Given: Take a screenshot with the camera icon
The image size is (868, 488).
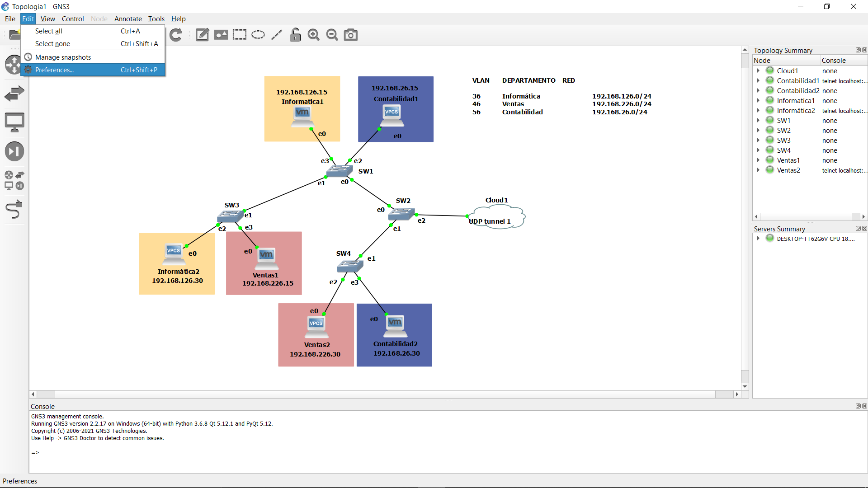Looking at the screenshot, I should 351,35.
